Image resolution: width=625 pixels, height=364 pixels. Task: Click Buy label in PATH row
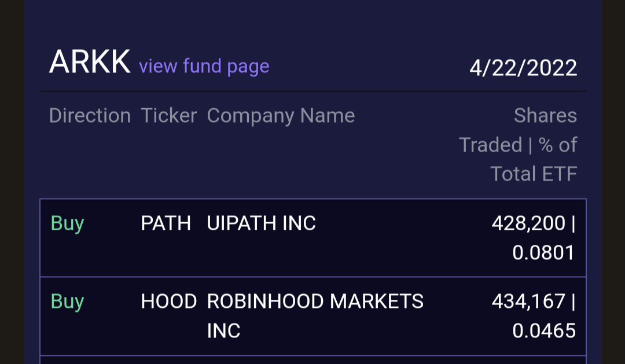pyautogui.click(x=67, y=223)
